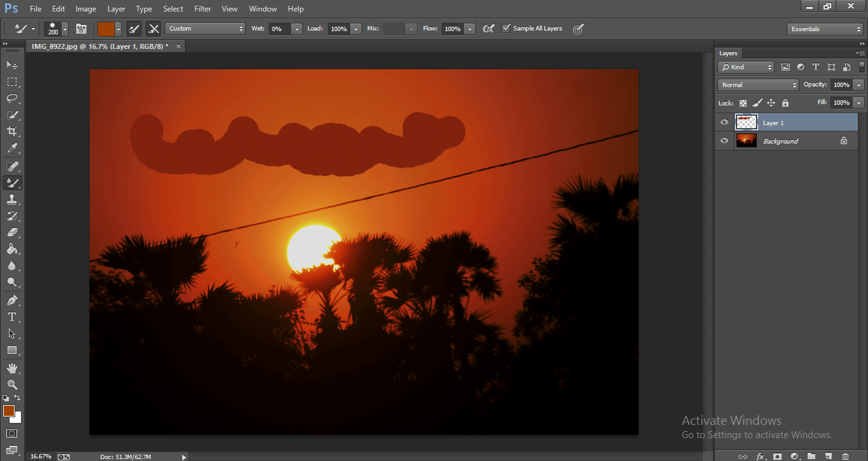The image size is (868, 461).
Task: Open the layer Fill slider dropdown
Action: tap(859, 102)
